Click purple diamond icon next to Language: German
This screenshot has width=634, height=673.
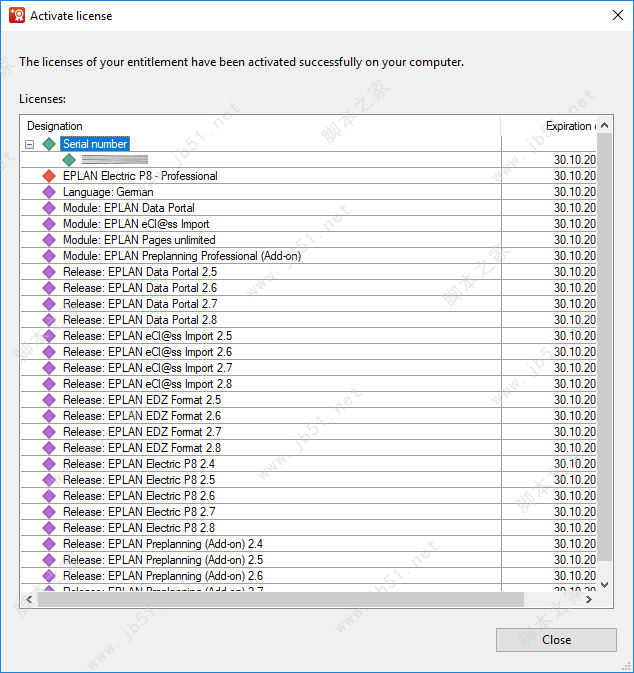(x=49, y=192)
